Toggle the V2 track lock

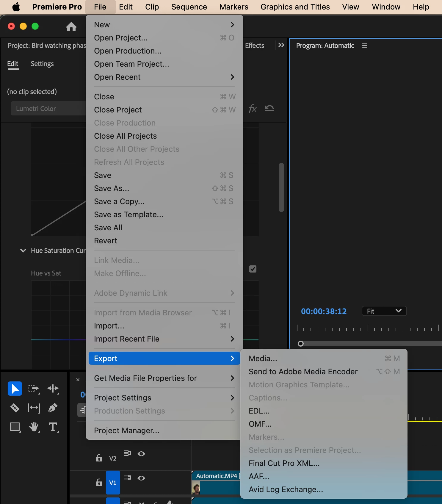(x=99, y=458)
